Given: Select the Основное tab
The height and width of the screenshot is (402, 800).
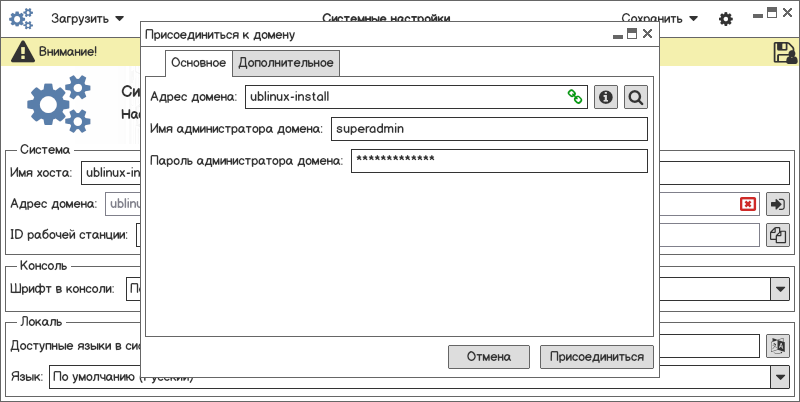Looking at the screenshot, I should point(198,63).
